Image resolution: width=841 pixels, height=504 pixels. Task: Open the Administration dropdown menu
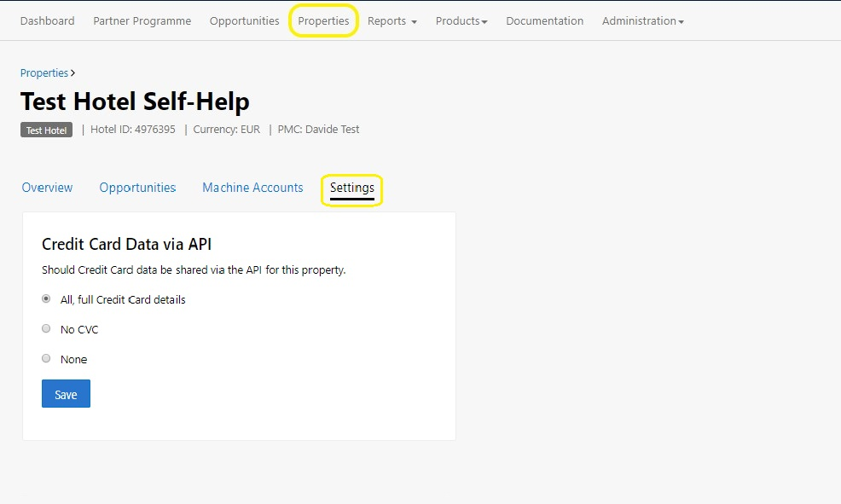[642, 20]
